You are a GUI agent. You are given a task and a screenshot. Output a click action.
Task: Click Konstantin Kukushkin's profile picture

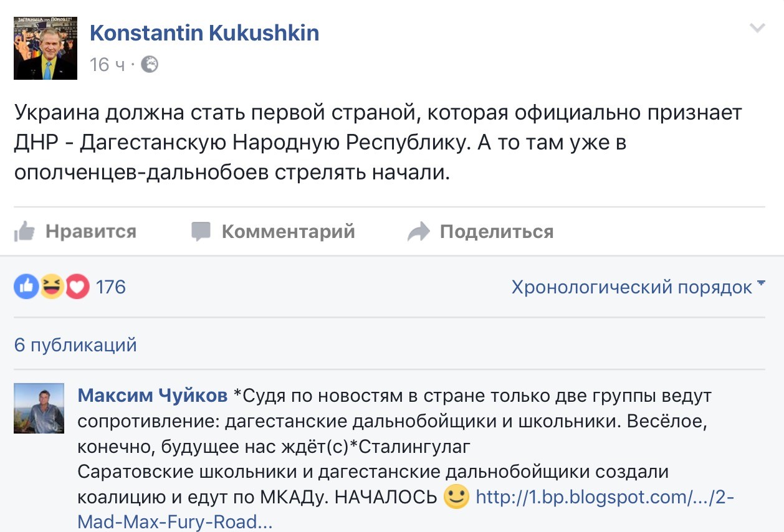click(x=45, y=48)
